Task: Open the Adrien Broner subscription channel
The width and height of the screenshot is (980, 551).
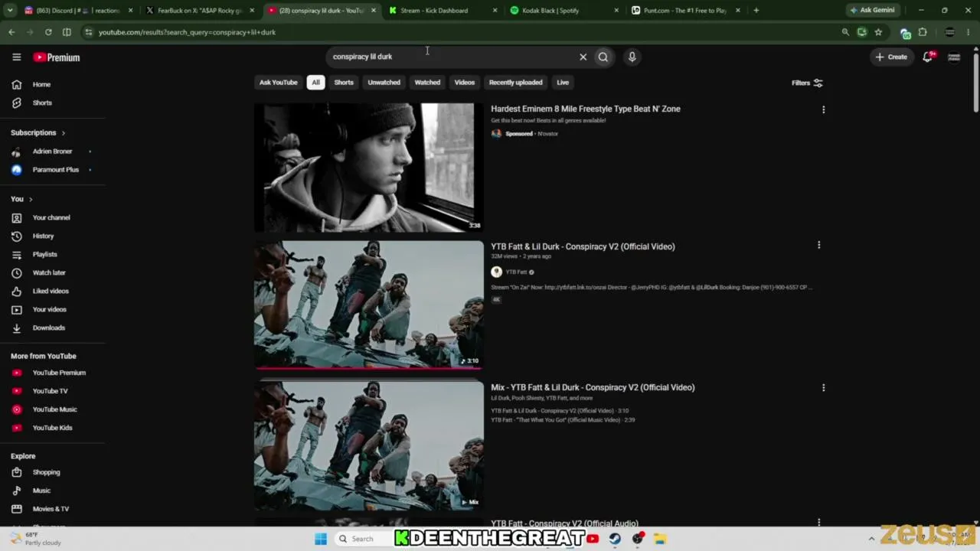Action: click(x=52, y=152)
